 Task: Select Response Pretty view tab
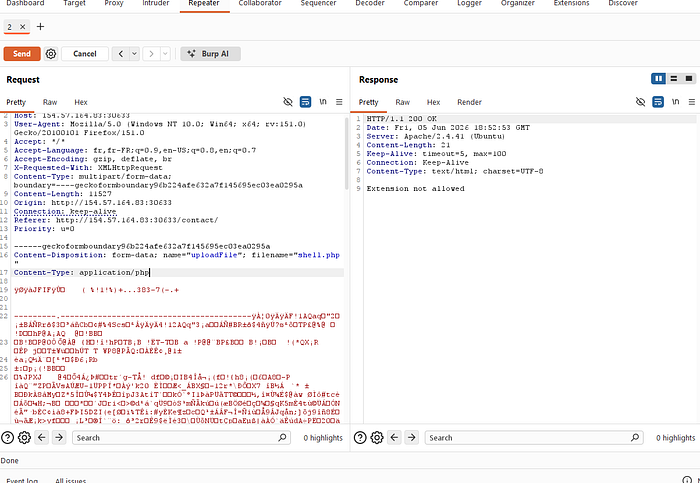[369, 102]
